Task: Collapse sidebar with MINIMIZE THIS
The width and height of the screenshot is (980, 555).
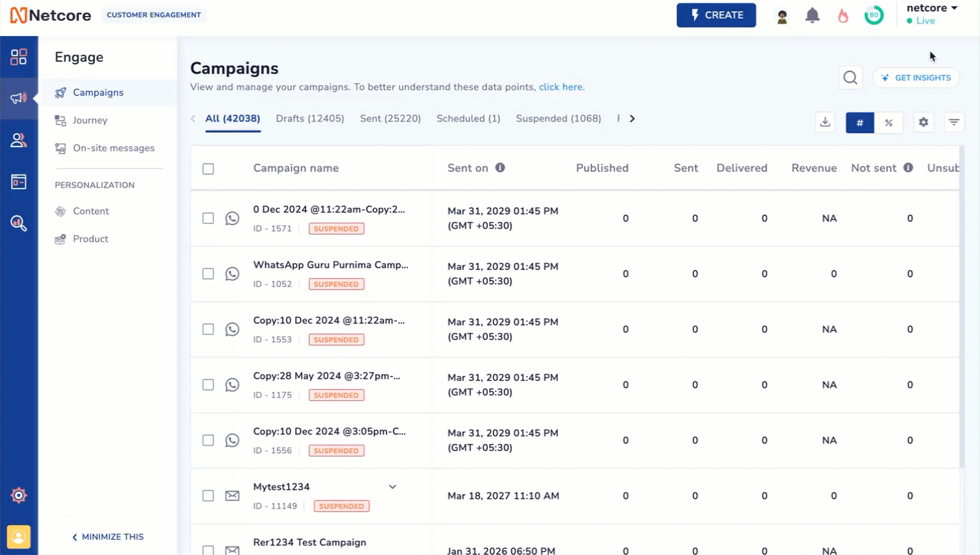Action: point(108,537)
